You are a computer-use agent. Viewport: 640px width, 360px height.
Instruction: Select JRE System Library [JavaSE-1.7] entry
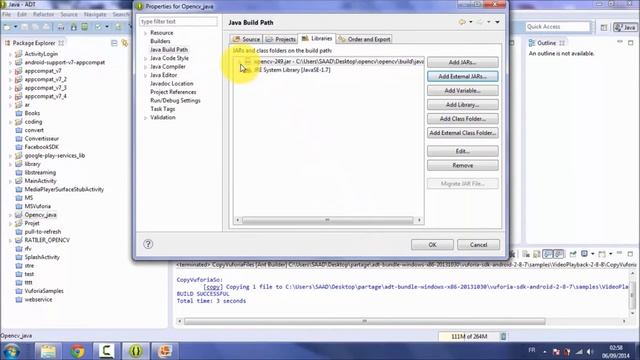(288, 70)
